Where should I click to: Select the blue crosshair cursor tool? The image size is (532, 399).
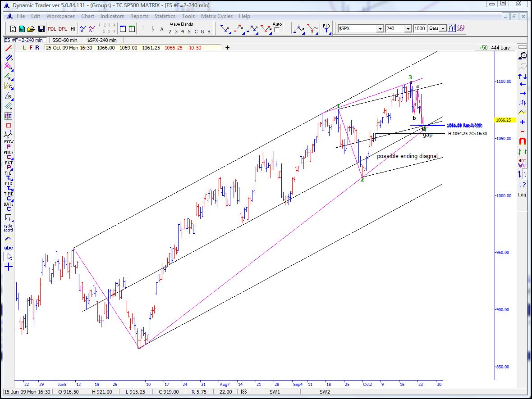9,267
